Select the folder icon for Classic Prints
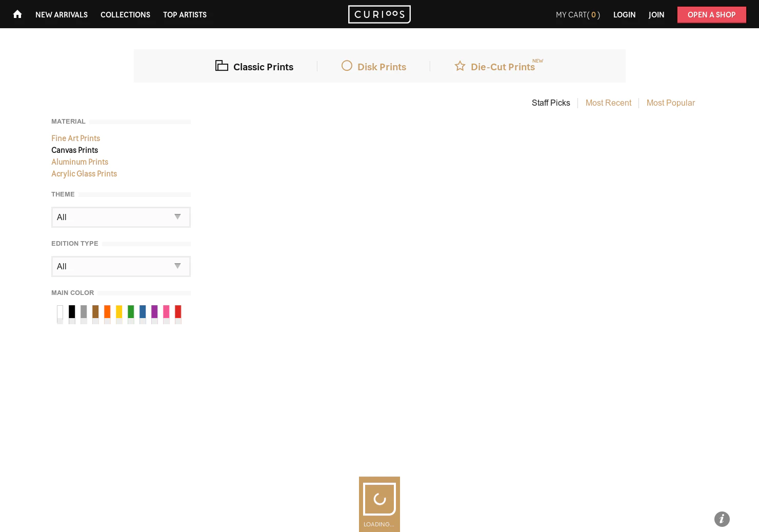759x532 pixels. pyautogui.click(x=221, y=65)
